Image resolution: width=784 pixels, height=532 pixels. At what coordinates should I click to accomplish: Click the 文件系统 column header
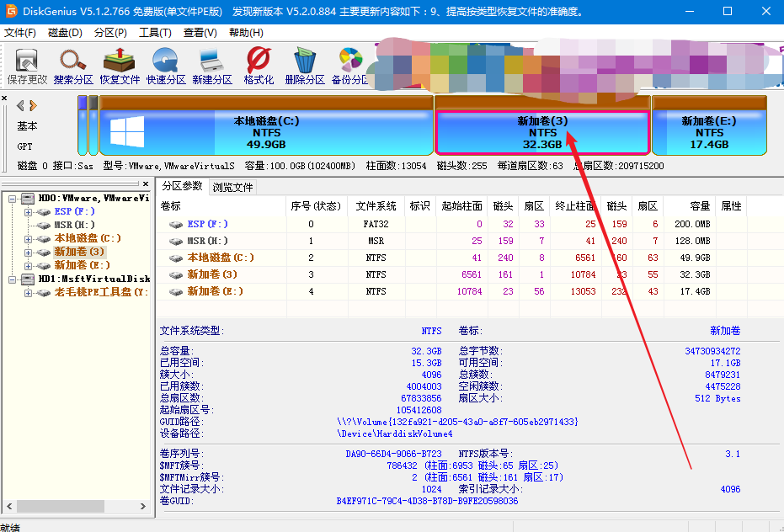click(376, 206)
